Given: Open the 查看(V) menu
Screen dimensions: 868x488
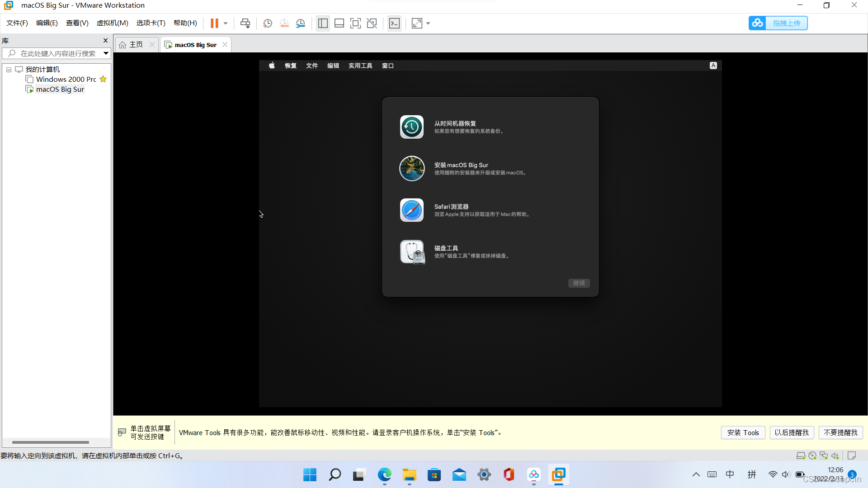Looking at the screenshot, I should coord(77,23).
